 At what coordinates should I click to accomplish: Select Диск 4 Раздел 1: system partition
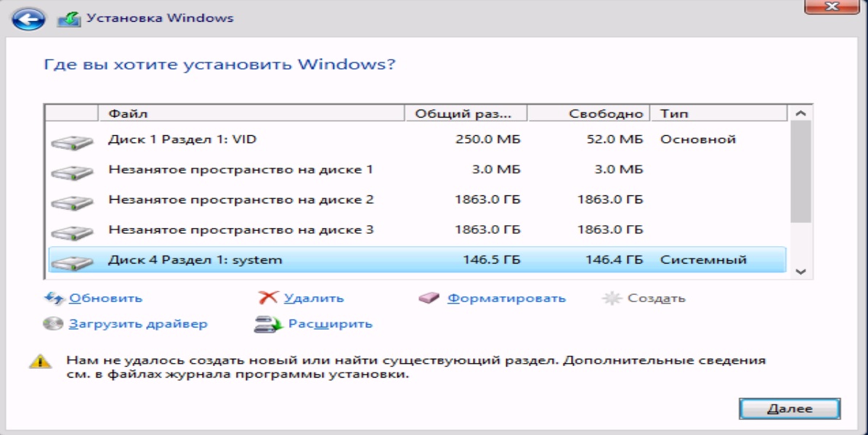pos(195,260)
